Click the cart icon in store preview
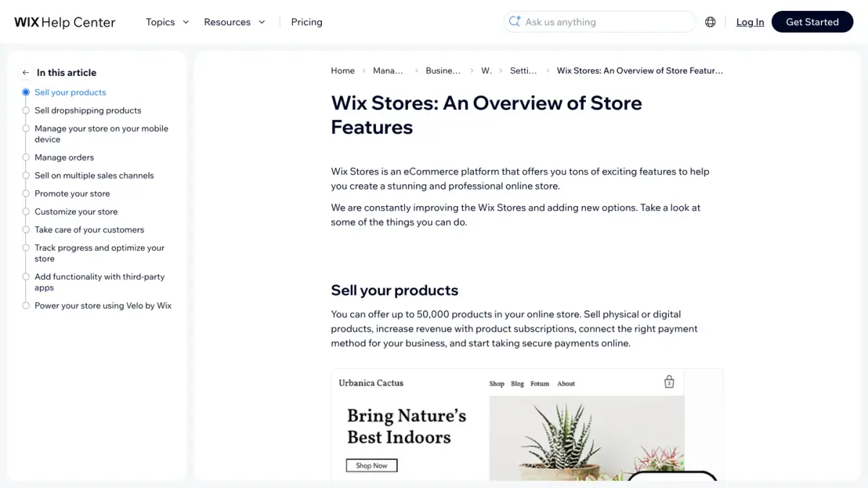 click(669, 382)
